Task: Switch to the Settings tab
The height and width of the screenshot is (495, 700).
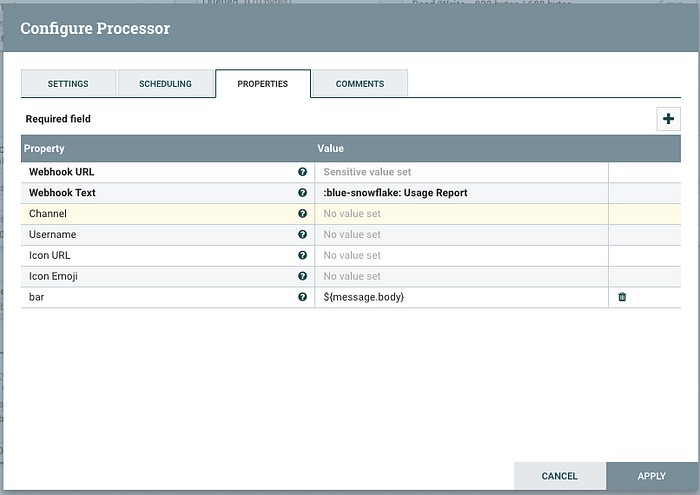Action: [x=68, y=83]
